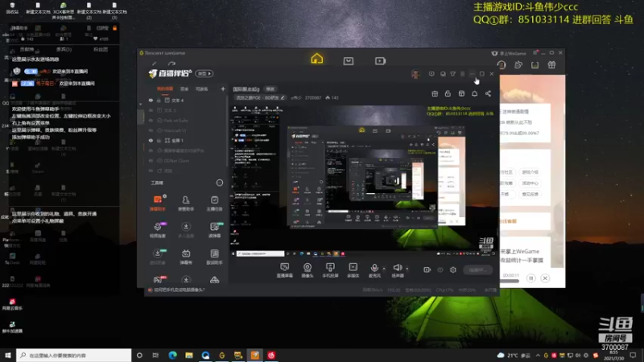Open the 歌词助手 tool
Image resolution: width=644 pixels, height=362 pixels.
214,257
